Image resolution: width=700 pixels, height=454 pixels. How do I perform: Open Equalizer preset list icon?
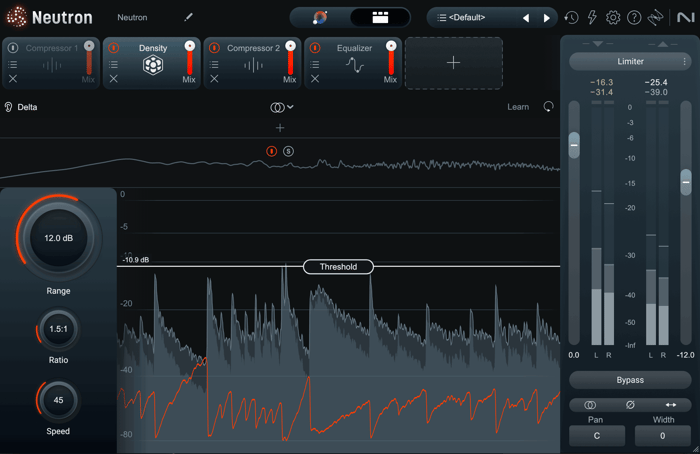(315, 65)
